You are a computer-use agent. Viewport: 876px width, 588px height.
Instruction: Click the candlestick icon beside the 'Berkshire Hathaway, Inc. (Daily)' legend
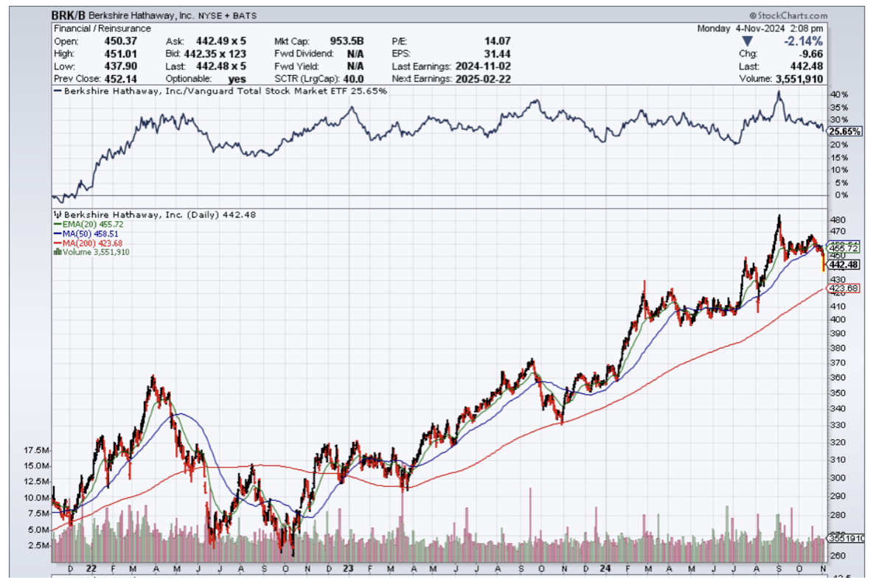pos(58,214)
